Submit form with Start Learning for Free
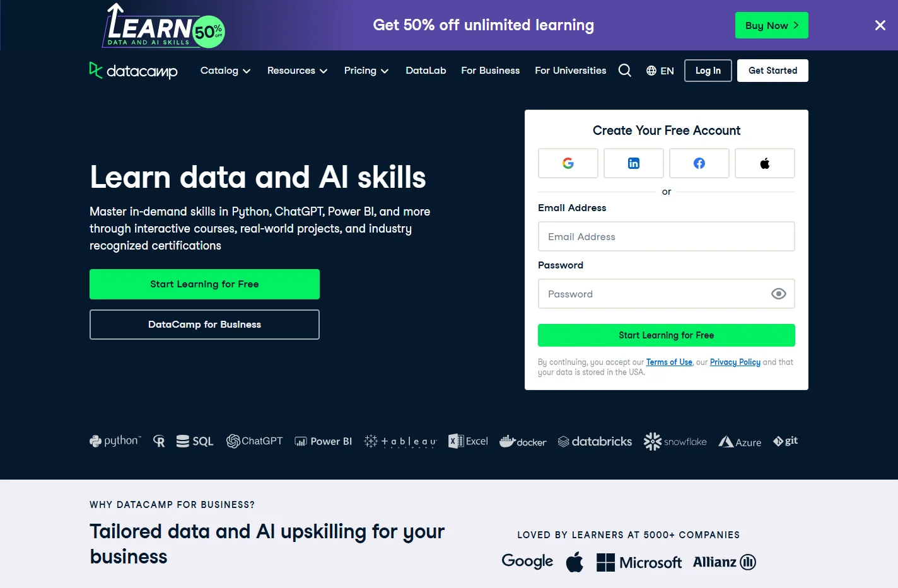Screen dimensions: 898x588 [667, 335]
